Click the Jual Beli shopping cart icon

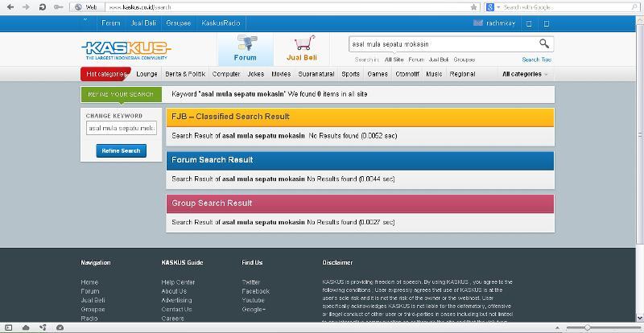pyautogui.click(x=304, y=43)
